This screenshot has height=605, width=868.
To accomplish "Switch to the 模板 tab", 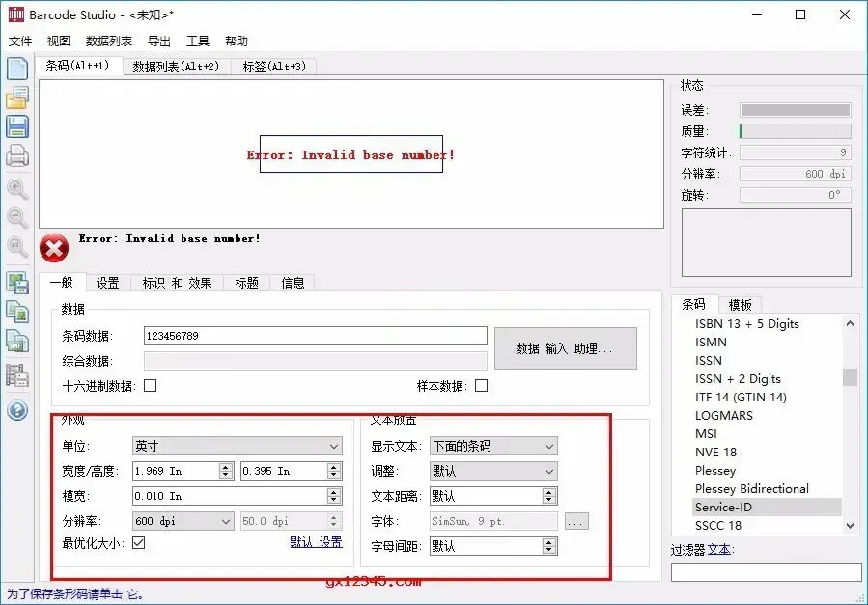I will [x=741, y=305].
